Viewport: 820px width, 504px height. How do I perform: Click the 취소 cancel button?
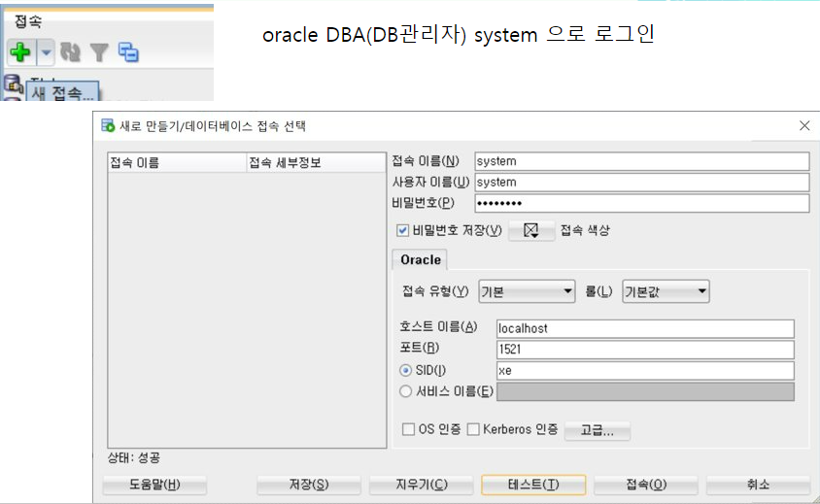click(x=758, y=485)
